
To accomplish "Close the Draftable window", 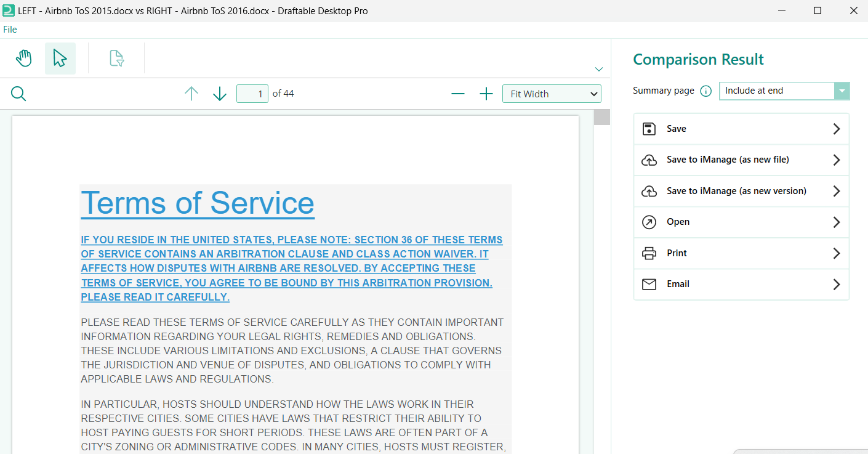I will pyautogui.click(x=853, y=10).
